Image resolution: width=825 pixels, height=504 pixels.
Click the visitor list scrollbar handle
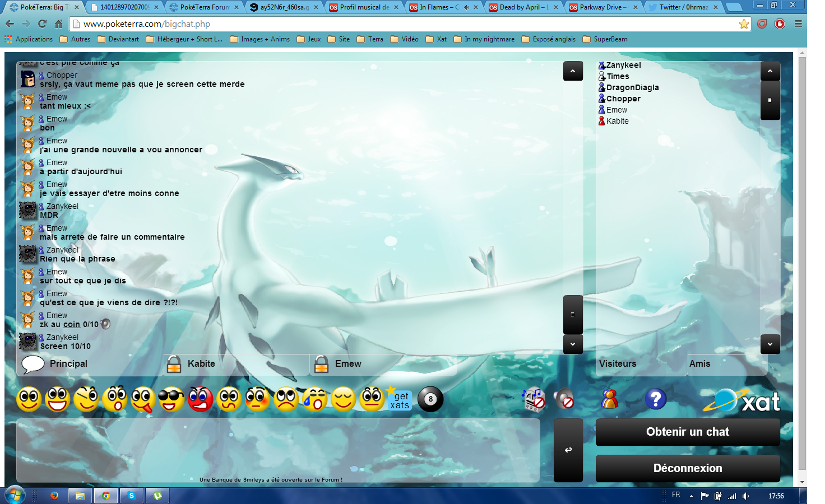tap(770, 100)
